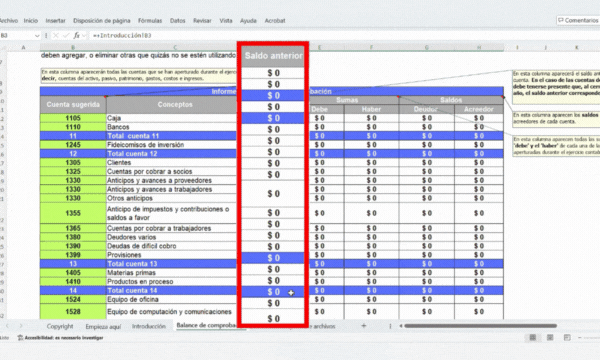The height and width of the screenshot is (360, 600).
Task: Select Anticipos y avances a proveedores cell
Action: click(172, 180)
